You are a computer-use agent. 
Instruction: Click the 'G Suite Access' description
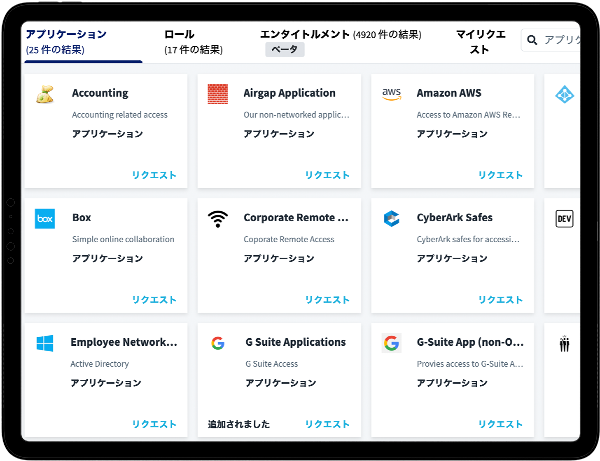[272, 364]
